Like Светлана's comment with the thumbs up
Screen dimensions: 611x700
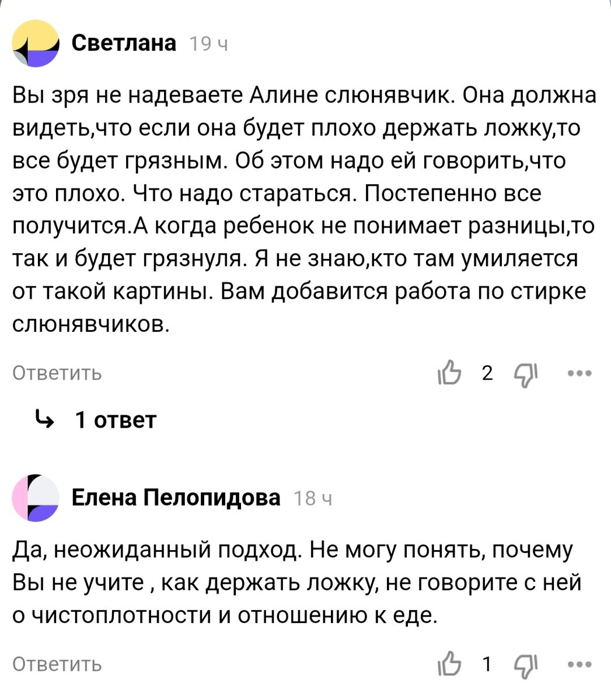451,373
